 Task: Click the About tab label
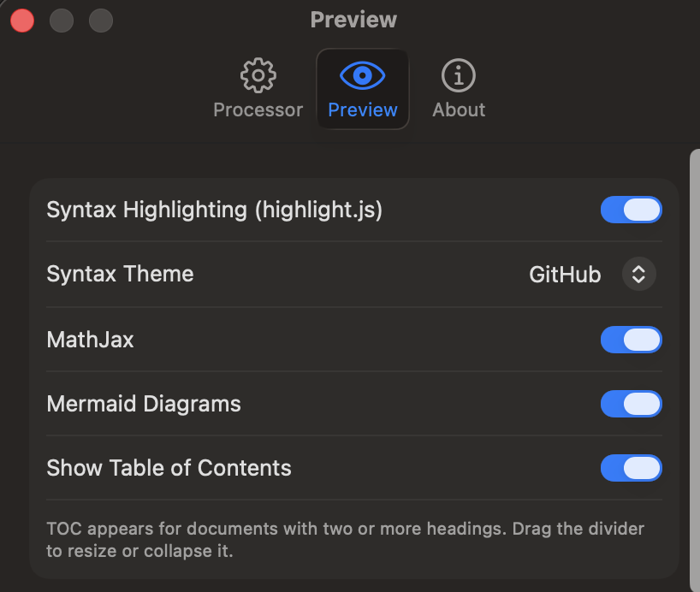[x=459, y=110]
